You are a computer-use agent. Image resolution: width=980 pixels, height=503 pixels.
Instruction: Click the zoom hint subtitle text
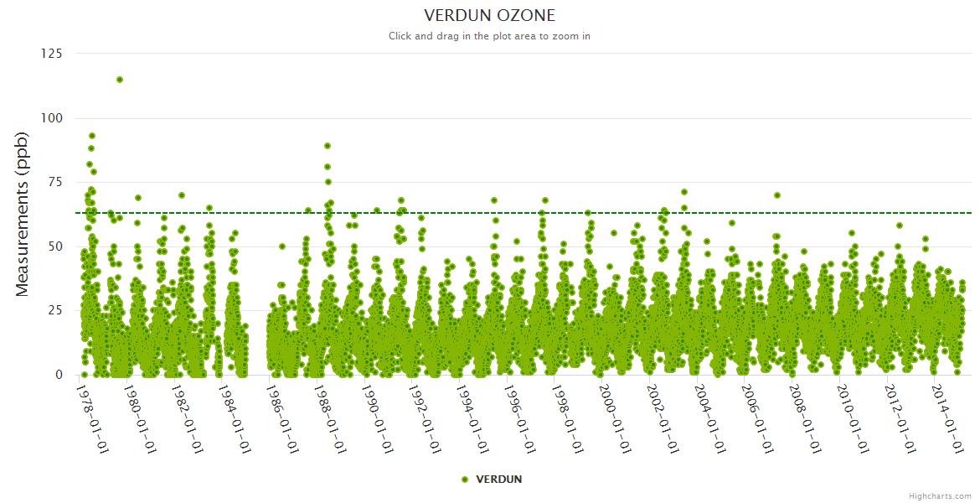[489, 36]
